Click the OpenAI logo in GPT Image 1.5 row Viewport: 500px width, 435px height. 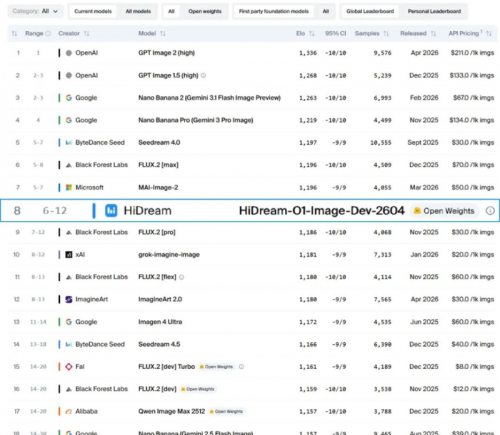tap(69, 75)
